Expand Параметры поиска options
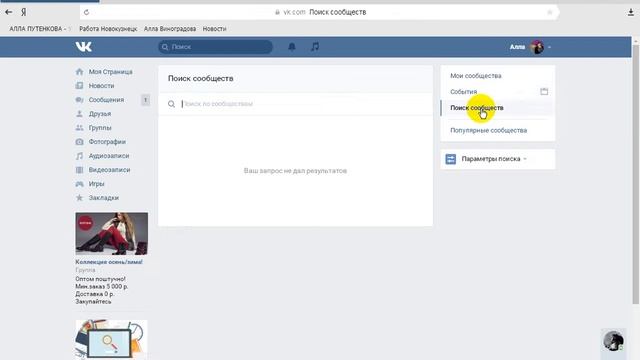The width and height of the screenshot is (640, 360). [494, 159]
